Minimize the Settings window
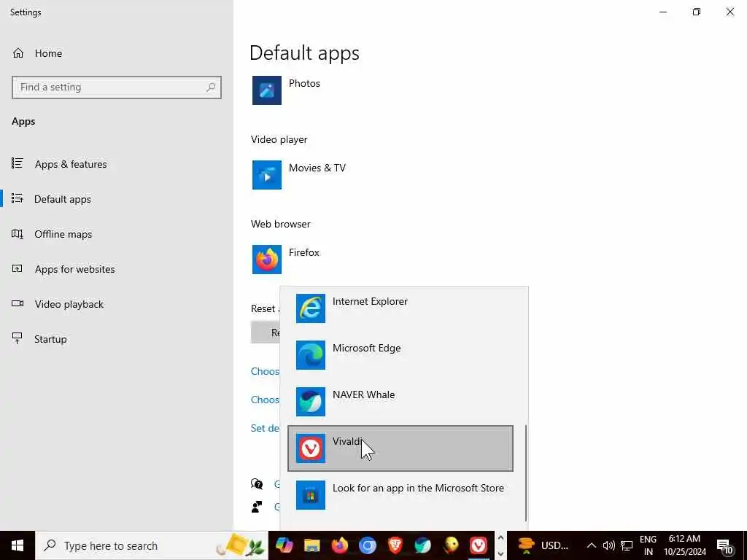This screenshot has width=747, height=560. coord(663,12)
